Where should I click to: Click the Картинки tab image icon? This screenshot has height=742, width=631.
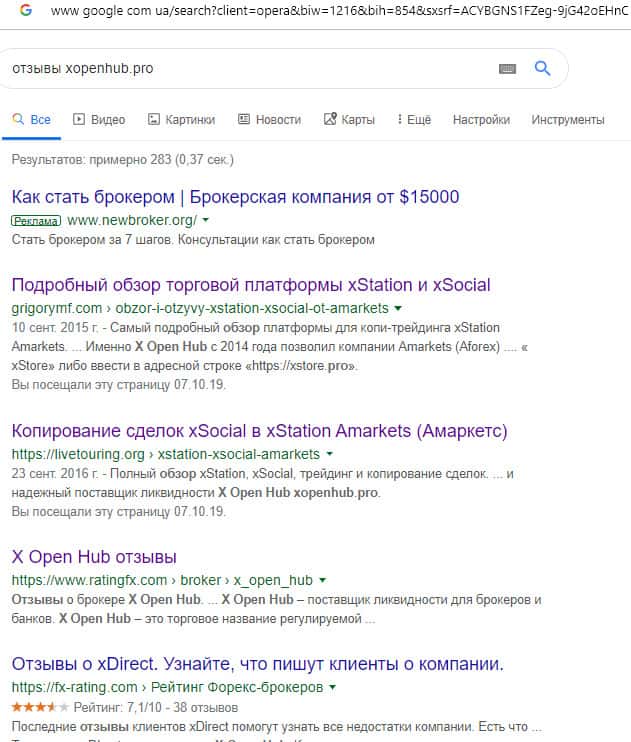click(154, 120)
